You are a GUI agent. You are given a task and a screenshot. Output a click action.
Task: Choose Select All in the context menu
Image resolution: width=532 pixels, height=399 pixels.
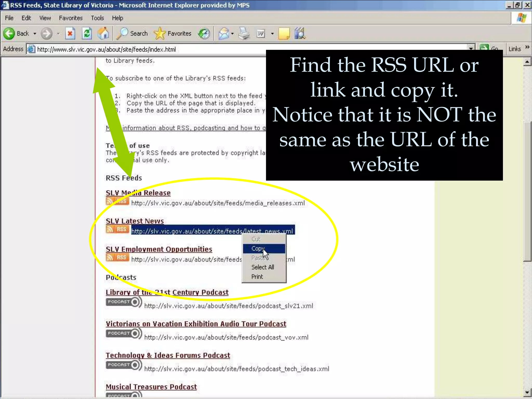tap(264, 267)
